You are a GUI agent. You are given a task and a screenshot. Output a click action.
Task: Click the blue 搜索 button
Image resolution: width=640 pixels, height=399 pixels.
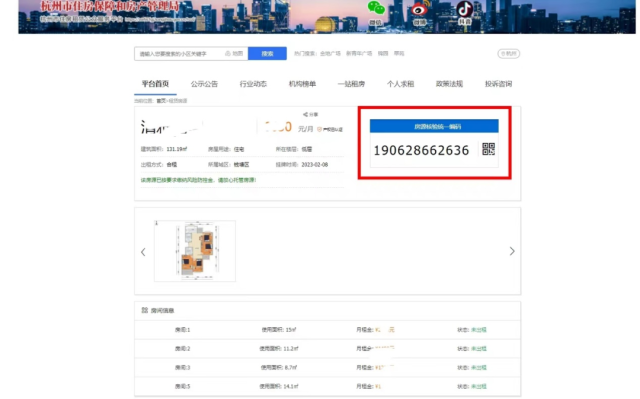pyautogui.click(x=267, y=53)
